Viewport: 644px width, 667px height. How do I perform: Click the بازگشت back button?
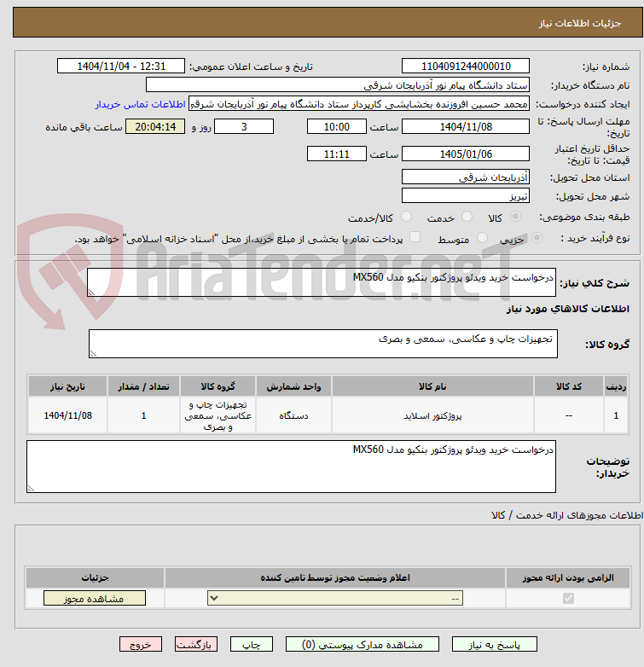195,645
